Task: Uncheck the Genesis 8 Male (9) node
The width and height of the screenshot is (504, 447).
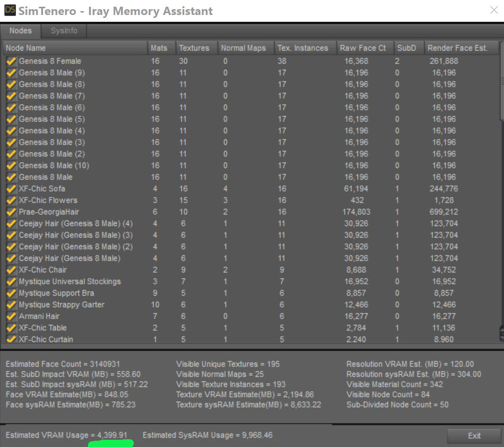Action: [x=11, y=72]
